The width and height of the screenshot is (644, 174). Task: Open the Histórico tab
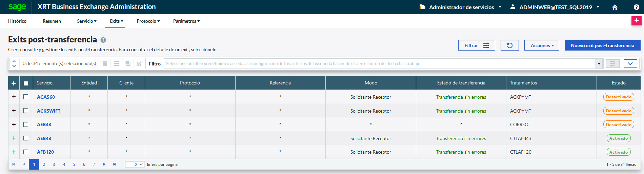17,21
